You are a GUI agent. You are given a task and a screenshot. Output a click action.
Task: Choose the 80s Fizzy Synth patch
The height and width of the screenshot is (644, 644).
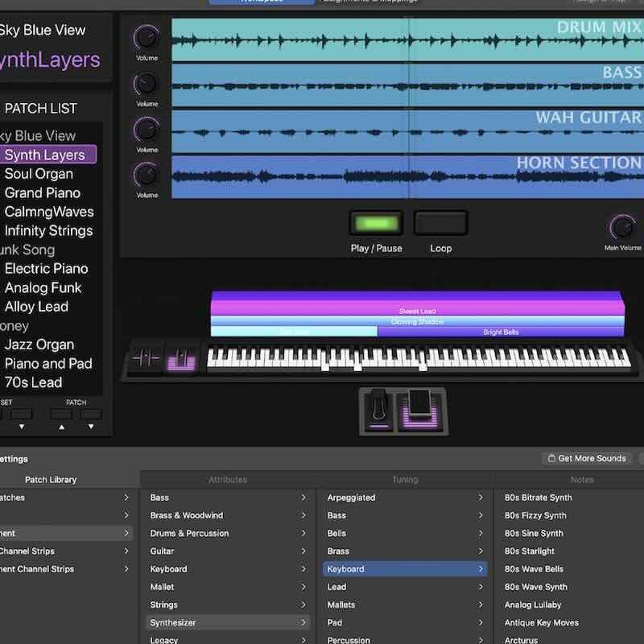coord(535,515)
